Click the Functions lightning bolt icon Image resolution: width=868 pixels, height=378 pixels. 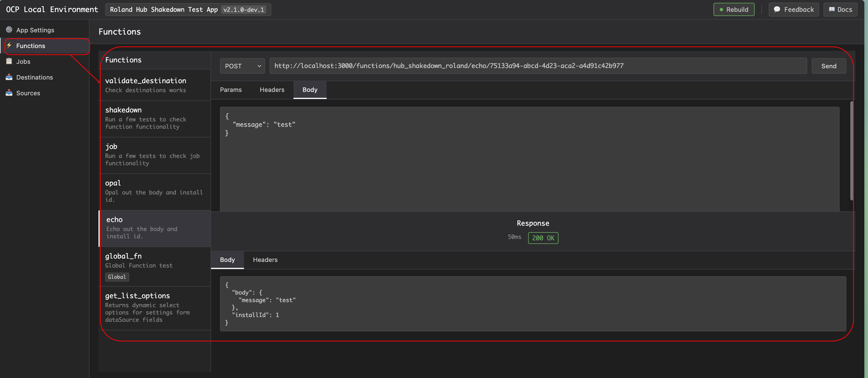pos(9,46)
